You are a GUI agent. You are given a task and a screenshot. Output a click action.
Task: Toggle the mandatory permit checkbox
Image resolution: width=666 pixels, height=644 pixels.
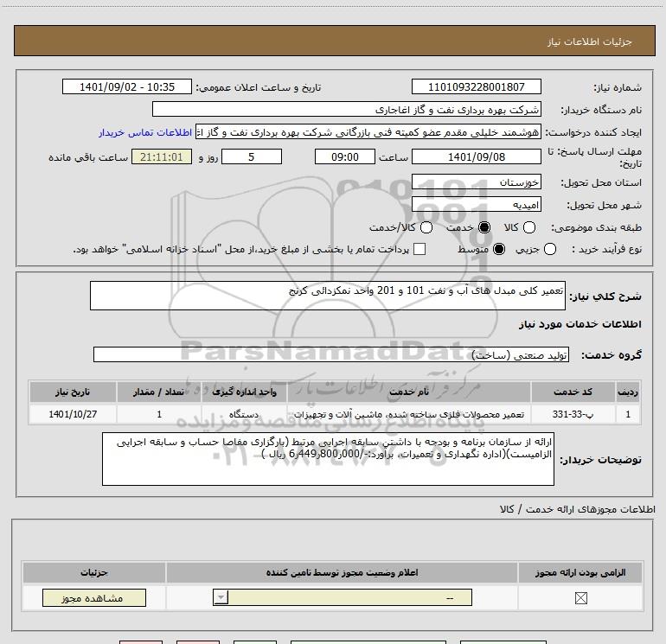click(x=580, y=598)
